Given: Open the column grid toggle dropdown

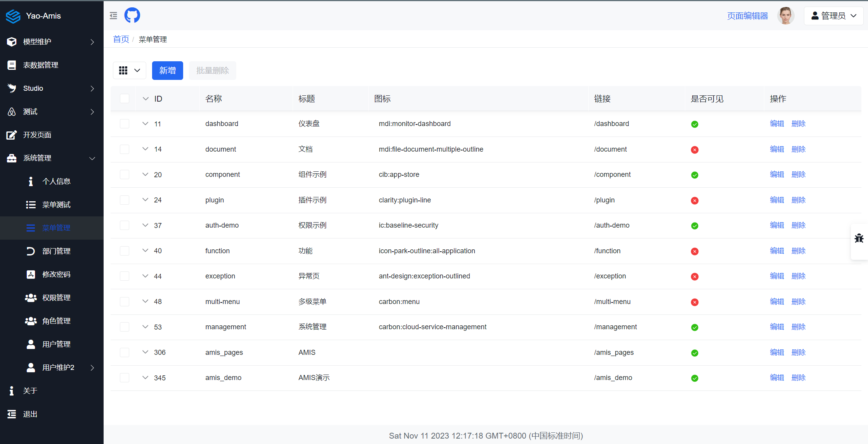Looking at the screenshot, I should tap(130, 71).
